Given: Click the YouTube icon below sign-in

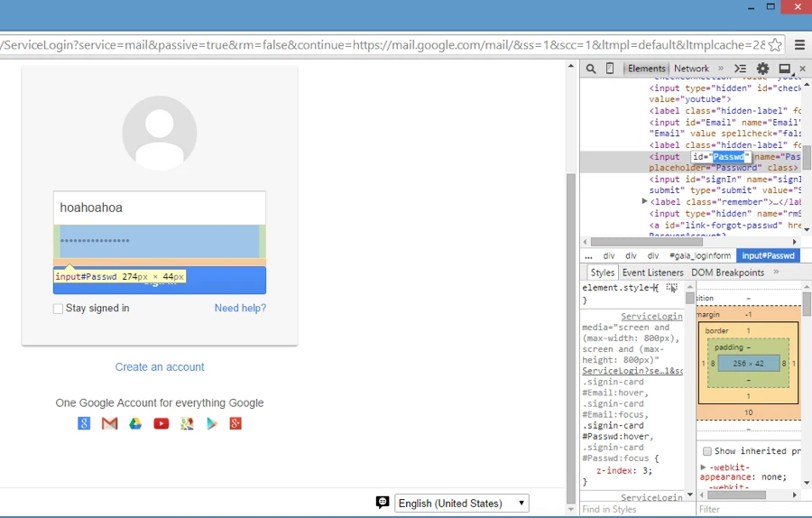Looking at the screenshot, I should [x=161, y=423].
